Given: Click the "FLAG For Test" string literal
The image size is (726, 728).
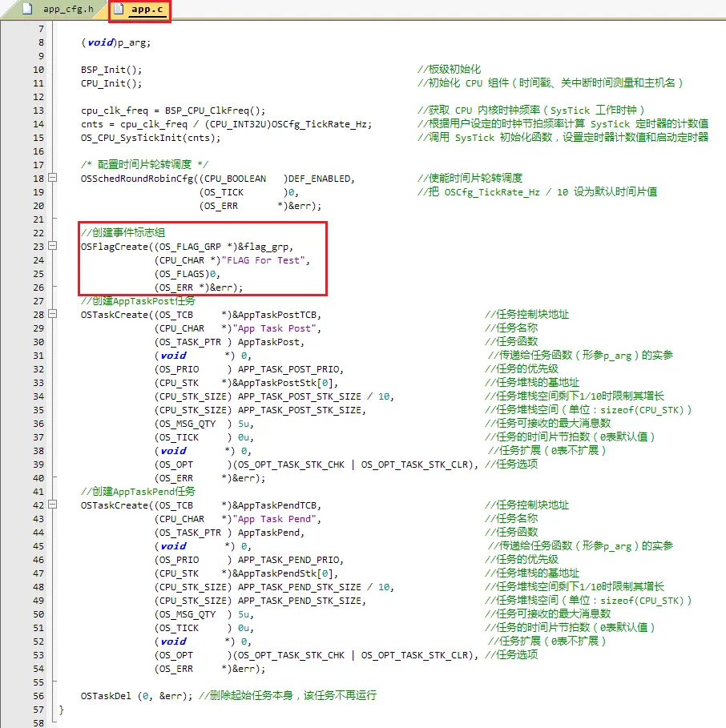Looking at the screenshot, I should 268,260.
